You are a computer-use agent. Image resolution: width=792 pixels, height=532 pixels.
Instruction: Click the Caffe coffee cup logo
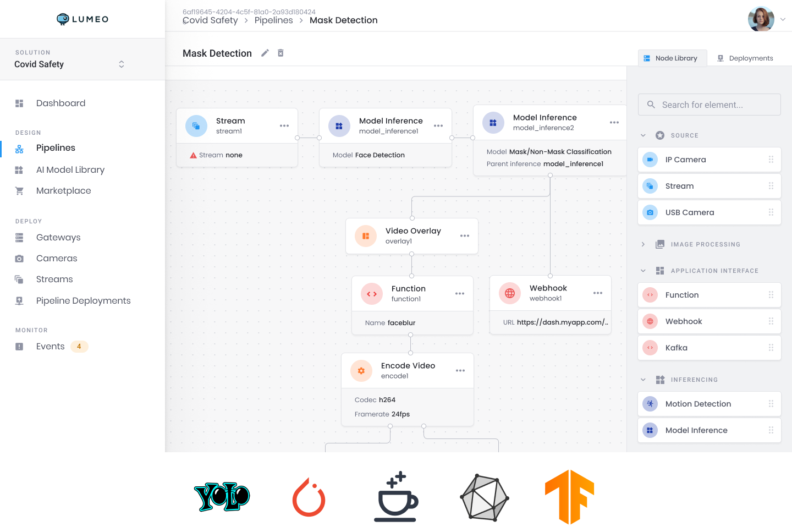(x=397, y=496)
